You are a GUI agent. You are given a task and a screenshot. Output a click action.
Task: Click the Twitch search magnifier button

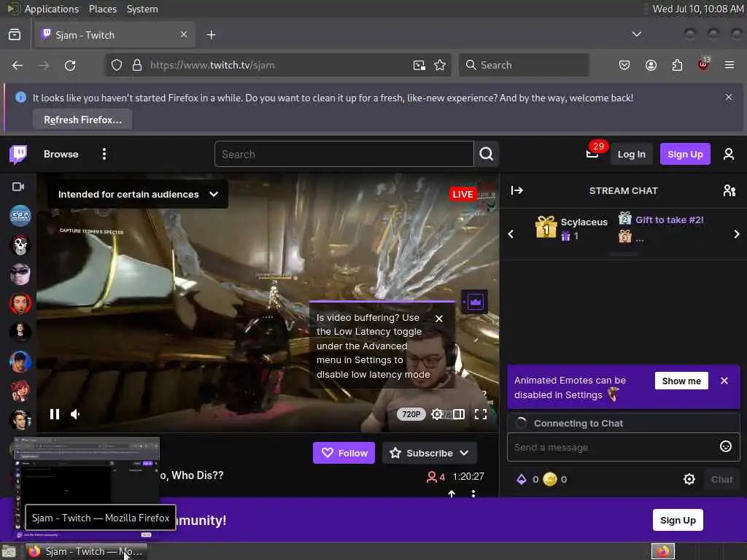[487, 154]
